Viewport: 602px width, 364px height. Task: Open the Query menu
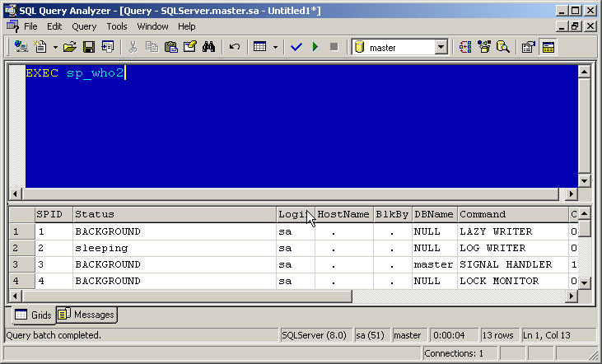(x=84, y=26)
